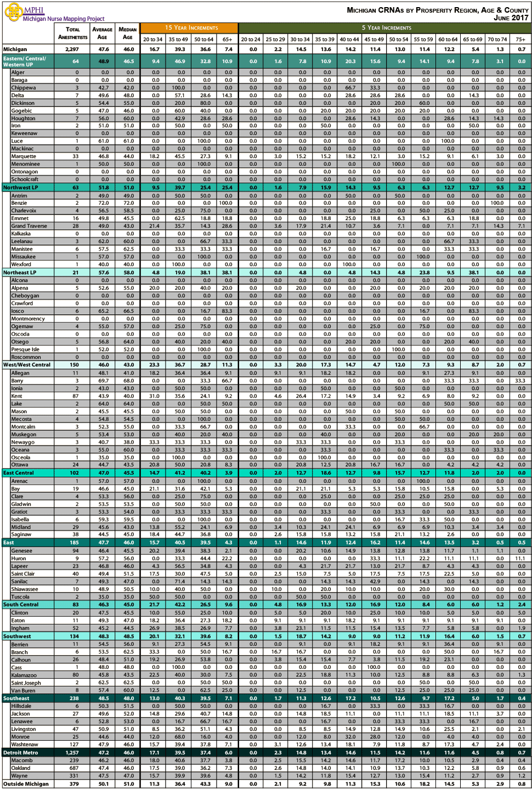532x789 pixels.
Task: Click the 'South Central' region label
Action: [x=21, y=604]
